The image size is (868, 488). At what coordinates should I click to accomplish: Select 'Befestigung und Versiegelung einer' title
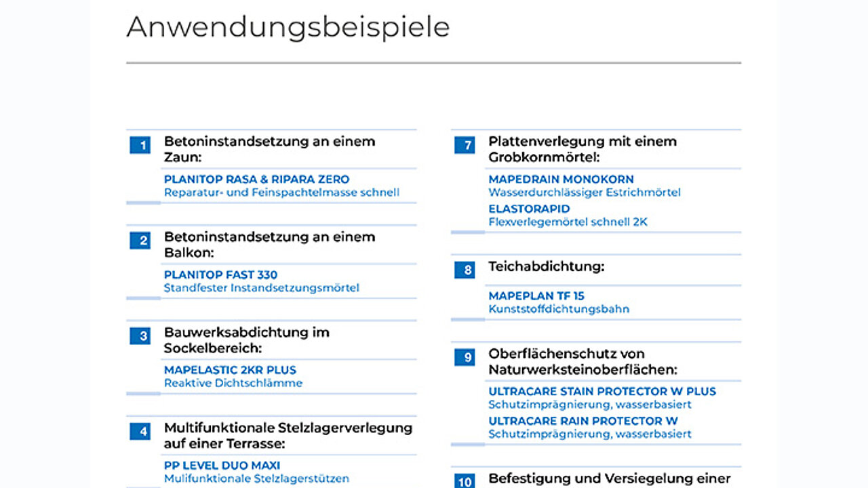click(x=610, y=479)
